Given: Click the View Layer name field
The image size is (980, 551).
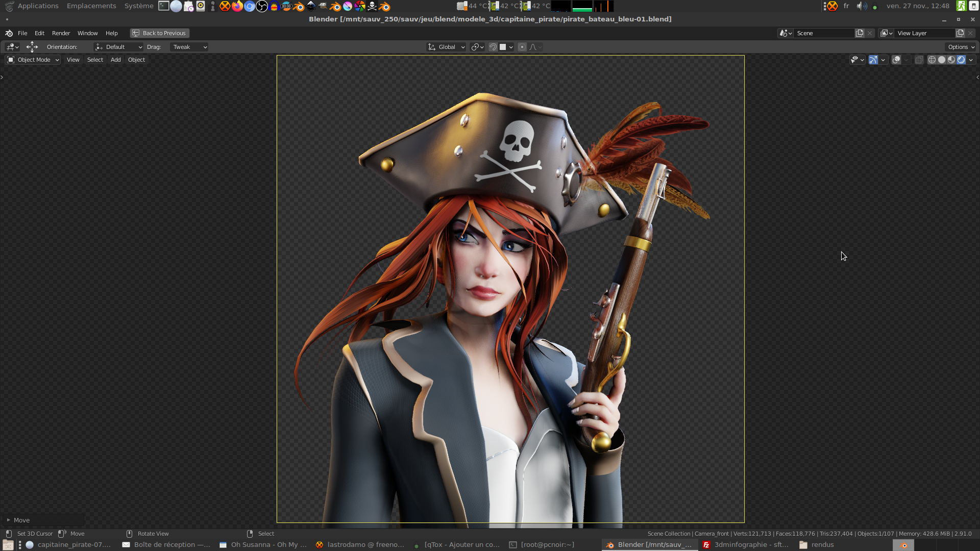Looking at the screenshot, I should [925, 33].
